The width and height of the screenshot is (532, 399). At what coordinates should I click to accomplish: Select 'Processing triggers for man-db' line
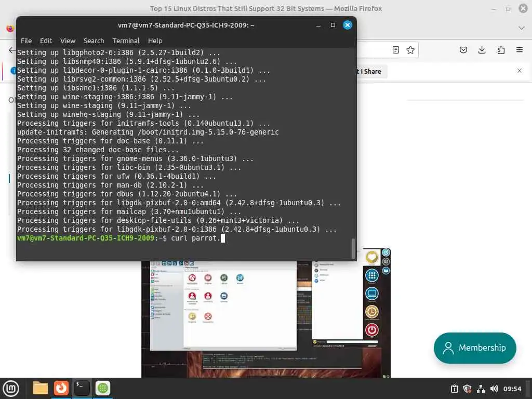[x=110, y=185]
